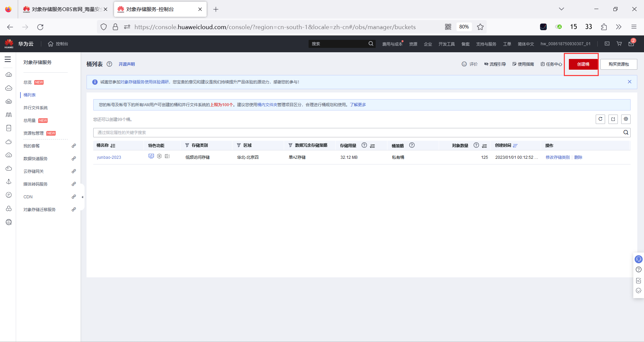Filter the table by 存储类别

click(187, 145)
